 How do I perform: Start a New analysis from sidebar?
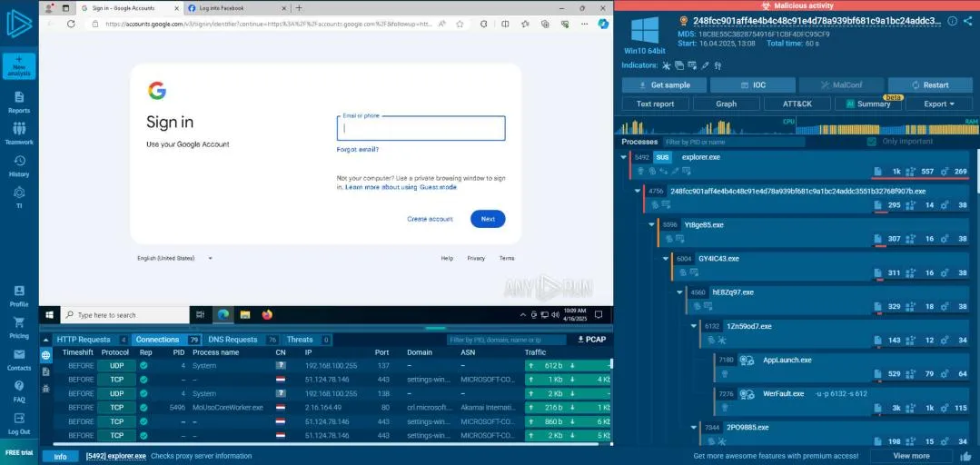[x=19, y=66]
